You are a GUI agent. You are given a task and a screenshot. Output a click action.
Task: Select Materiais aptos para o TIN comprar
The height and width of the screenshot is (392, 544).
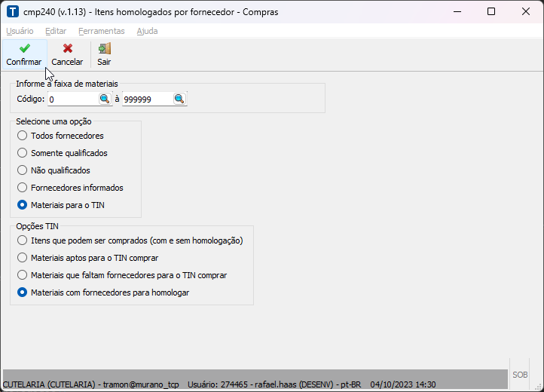click(23, 258)
